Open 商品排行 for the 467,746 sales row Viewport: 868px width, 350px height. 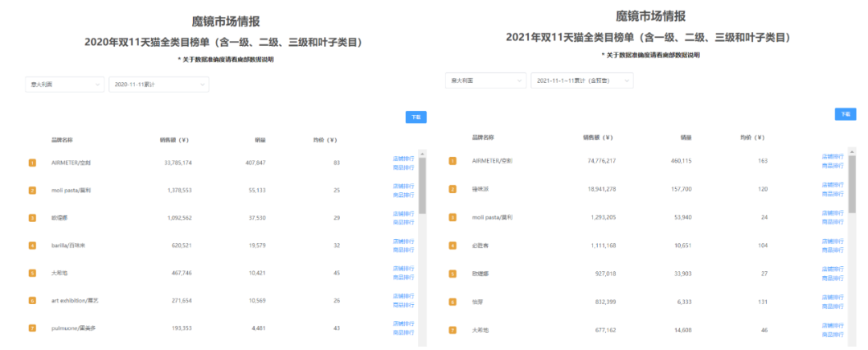pyautogui.click(x=403, y=278)
